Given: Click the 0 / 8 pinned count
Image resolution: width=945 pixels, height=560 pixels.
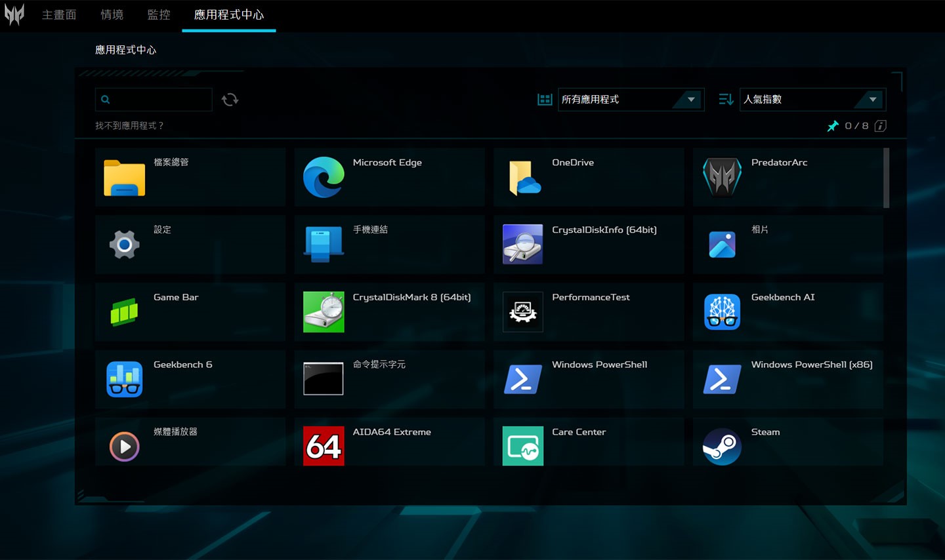Looking at the screenshot, I should pos(856,126).
